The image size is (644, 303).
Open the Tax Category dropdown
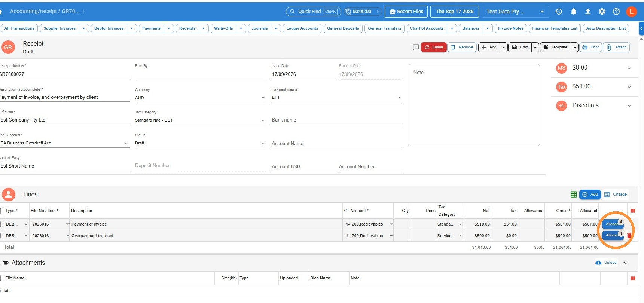click(200, 120)
